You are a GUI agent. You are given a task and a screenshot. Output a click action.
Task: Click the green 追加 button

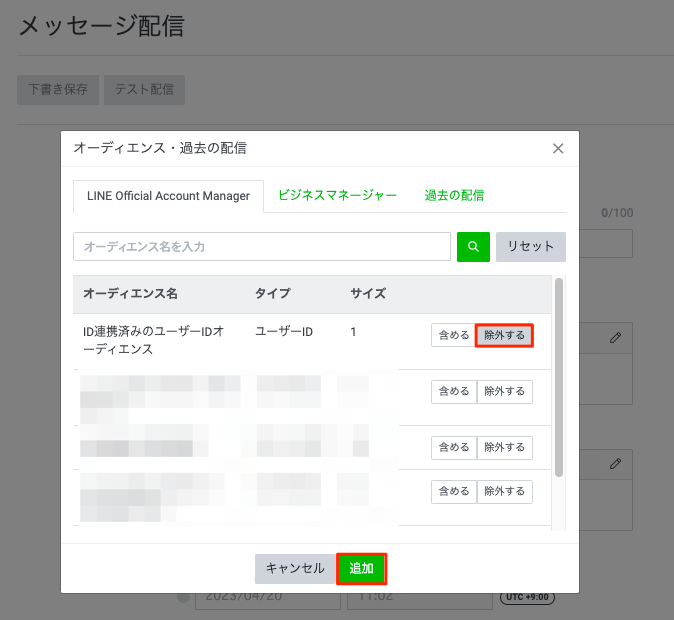tap(362, 569)
